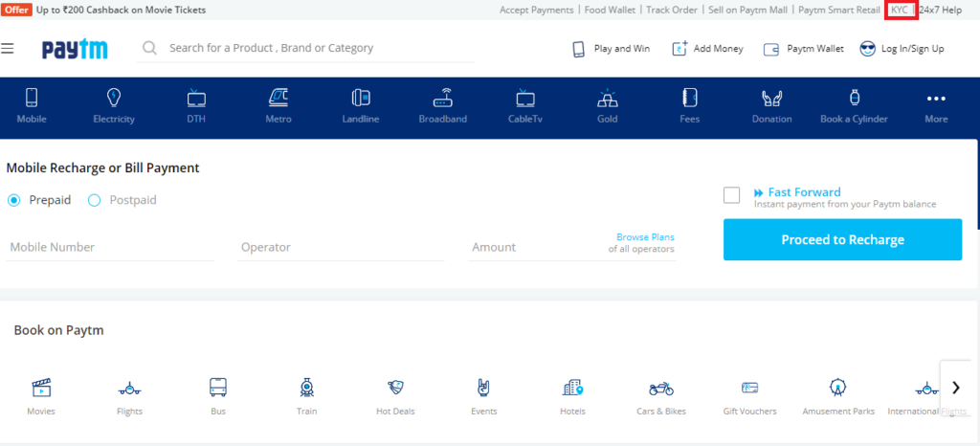Open Hotels icon
Screen dimensions: 980x446
click(x=572, y=388)
